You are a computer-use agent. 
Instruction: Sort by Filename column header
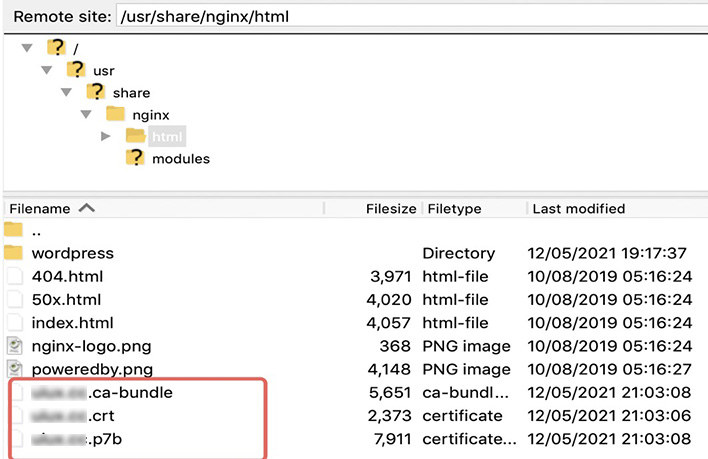pyautogui.click(x=40, y=209)
